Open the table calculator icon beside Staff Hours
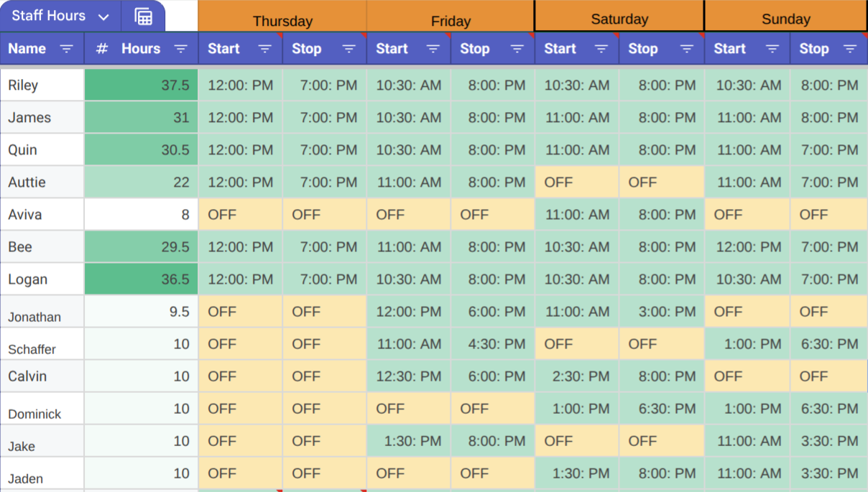This screenshot has width=868, height=492. [x=144, y=17]
